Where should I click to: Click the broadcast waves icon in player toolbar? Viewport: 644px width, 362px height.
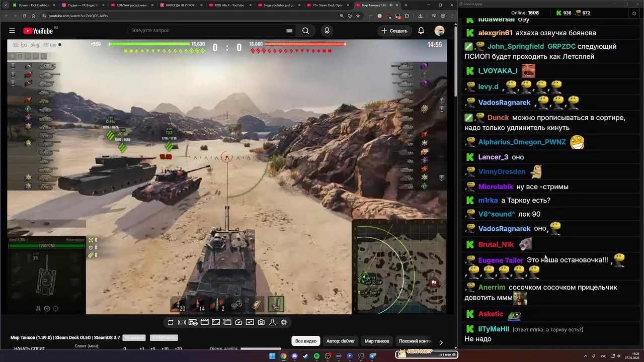182,322
